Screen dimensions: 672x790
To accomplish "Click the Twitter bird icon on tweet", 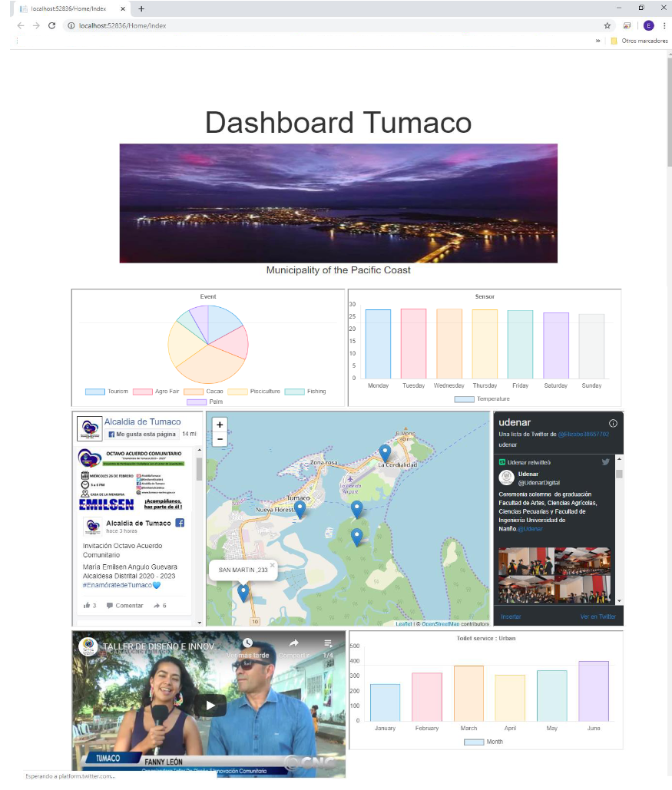I will [x=605, y=462].
